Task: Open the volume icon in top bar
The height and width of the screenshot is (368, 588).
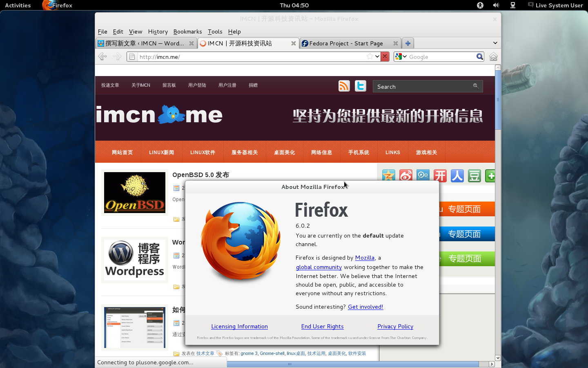Action: (x=496, y=5)
